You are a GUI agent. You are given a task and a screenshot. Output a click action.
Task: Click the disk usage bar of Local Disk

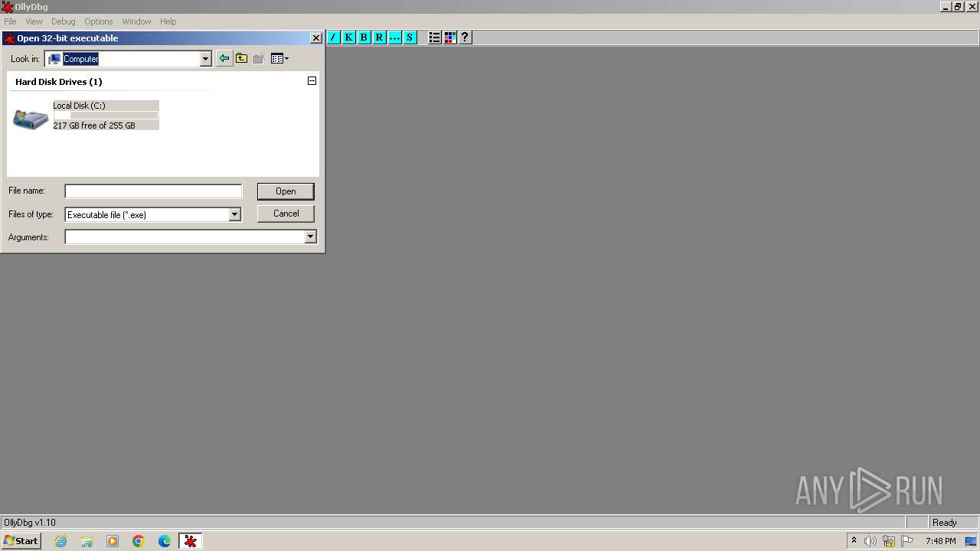pos(106,116)
